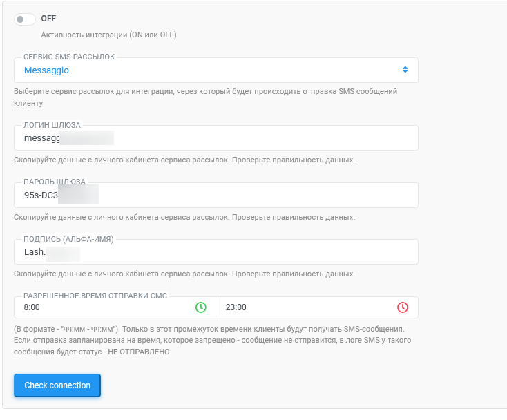Screen dimensions: 507x420
Task: Click the hint text below the service dropdown
Action: point(205,97)
